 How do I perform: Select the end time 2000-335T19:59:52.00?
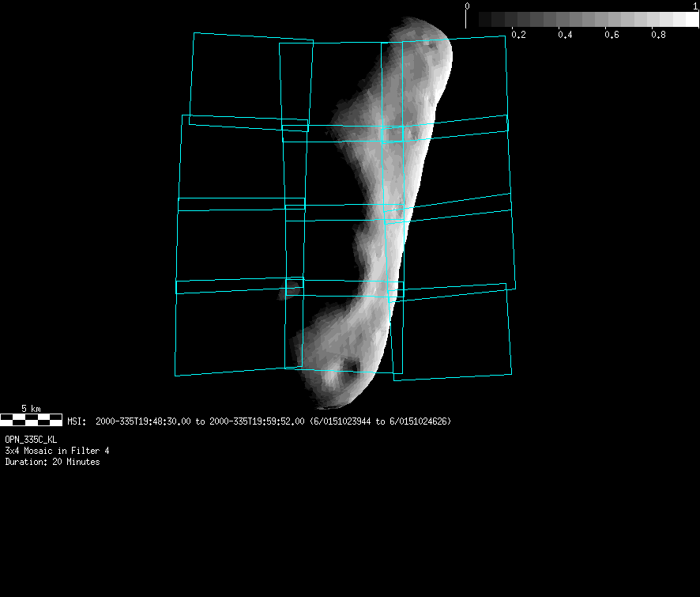(256, 421)
